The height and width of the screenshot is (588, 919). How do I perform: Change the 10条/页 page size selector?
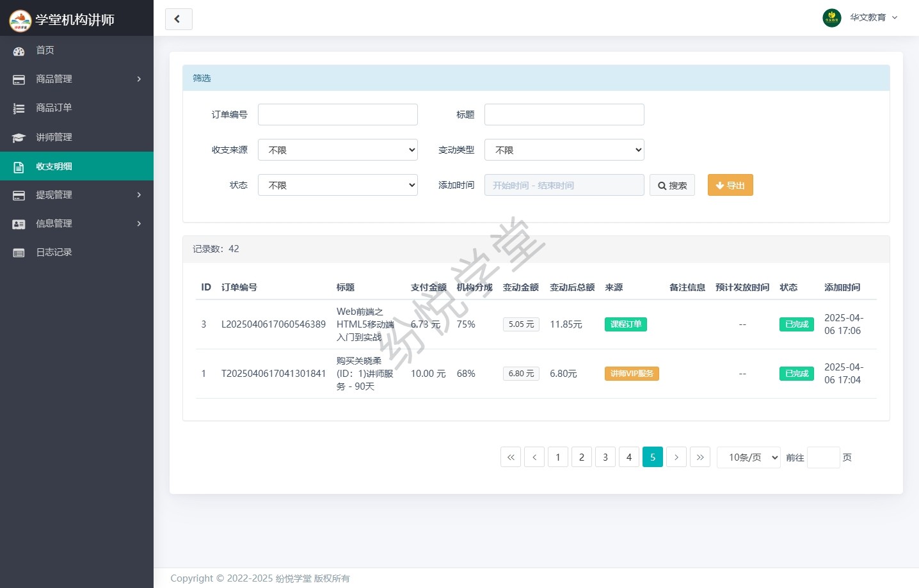pos(748,457)
